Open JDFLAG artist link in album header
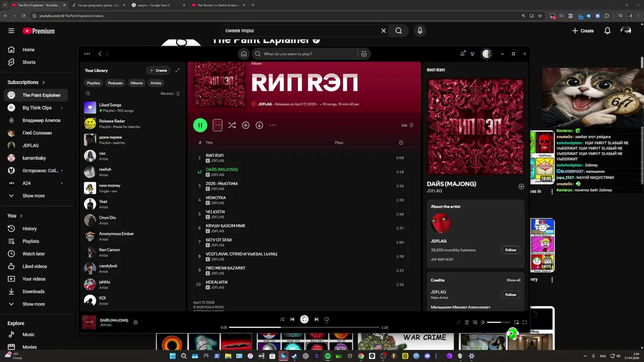 (x=265, y=104)
